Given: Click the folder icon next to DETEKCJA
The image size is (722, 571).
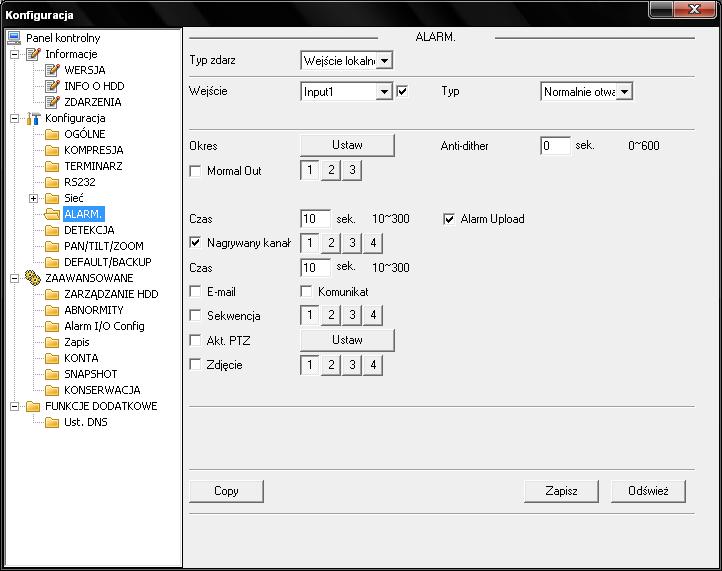Looking at the screenshot, I should (53, 230).
